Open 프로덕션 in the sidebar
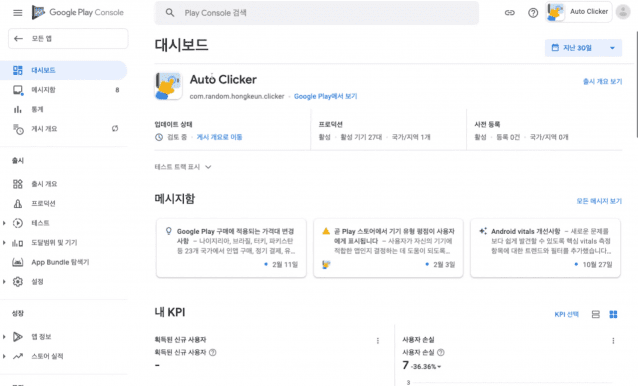This screenshot has width=638, height=386. (x=63, y=203)
